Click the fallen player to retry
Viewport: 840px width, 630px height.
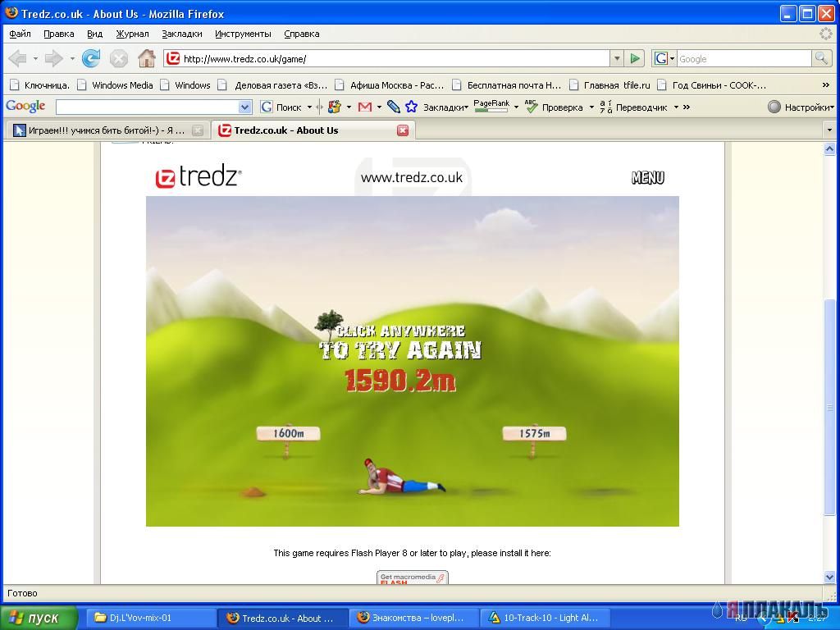pyautogui.click(x=400, y=477)
